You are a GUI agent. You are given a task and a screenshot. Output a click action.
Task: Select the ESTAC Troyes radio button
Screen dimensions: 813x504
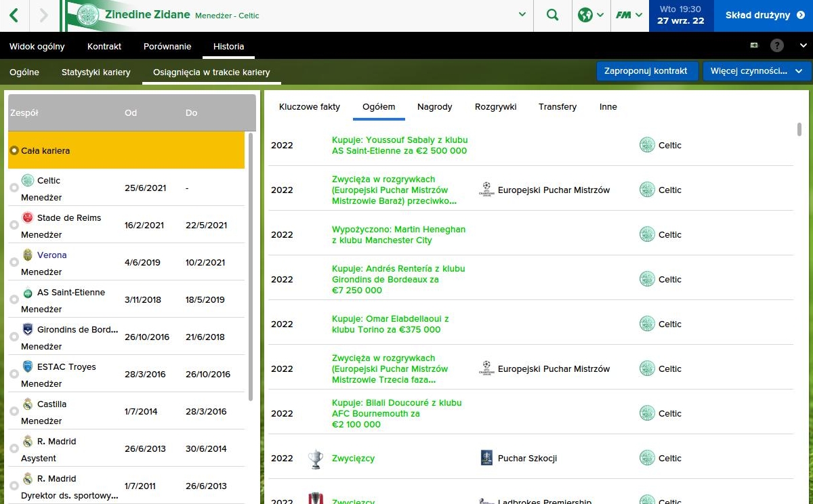14,375
